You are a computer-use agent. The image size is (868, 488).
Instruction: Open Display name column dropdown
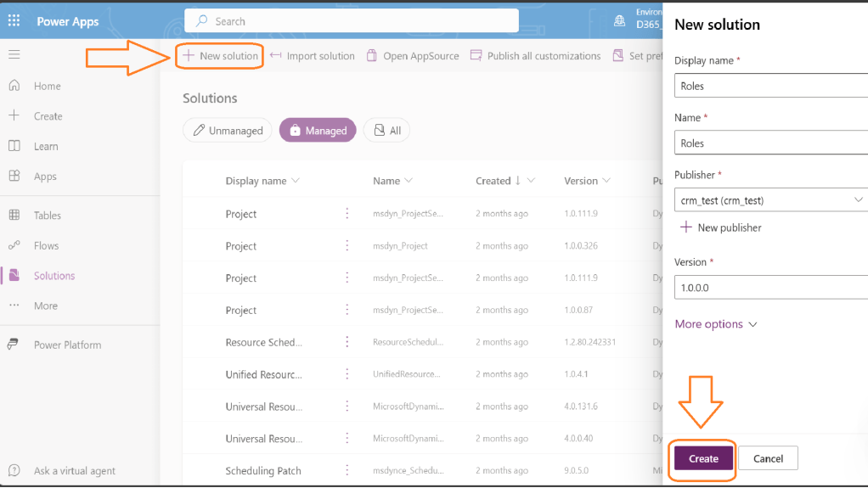coord(296,181)
